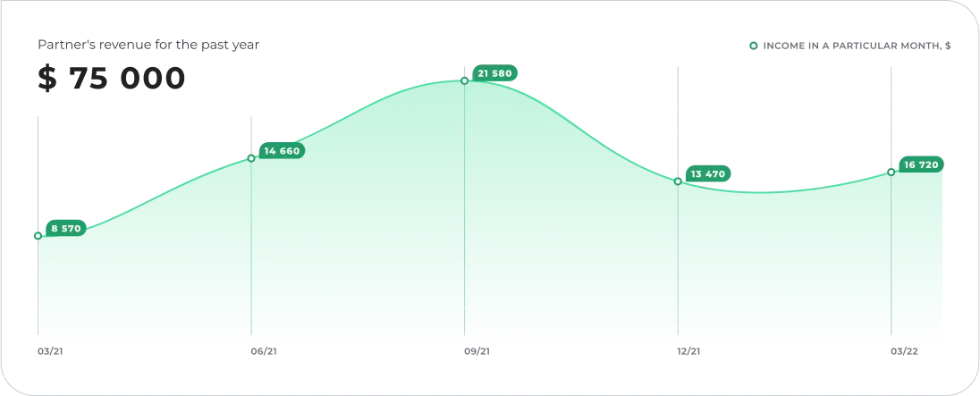Viewport: 980px width, 396px height.
Task: Select the data point marker at 14 660
Action: [x=251, y=158]
